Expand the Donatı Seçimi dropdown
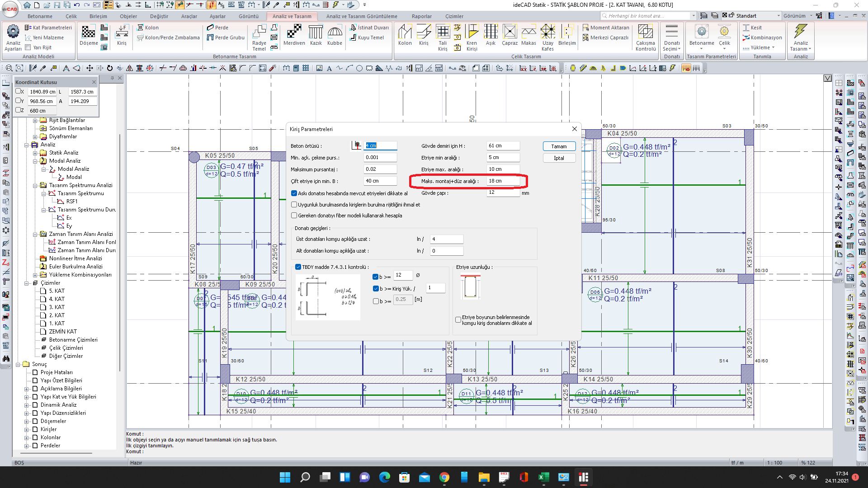The height and width of the screenshot is (488, 868). 672,49
